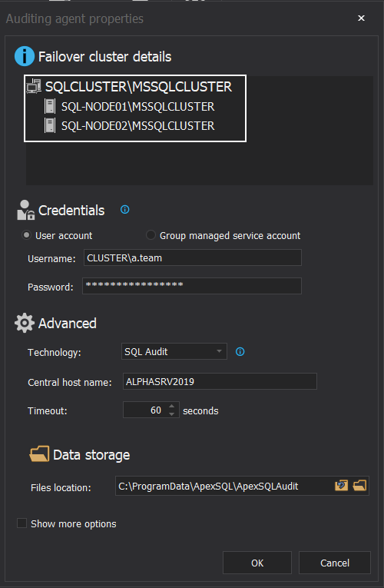This screenshot has height=588, width=384.
Task: Click the Credentials user lock icon
Action: [25, 210]
